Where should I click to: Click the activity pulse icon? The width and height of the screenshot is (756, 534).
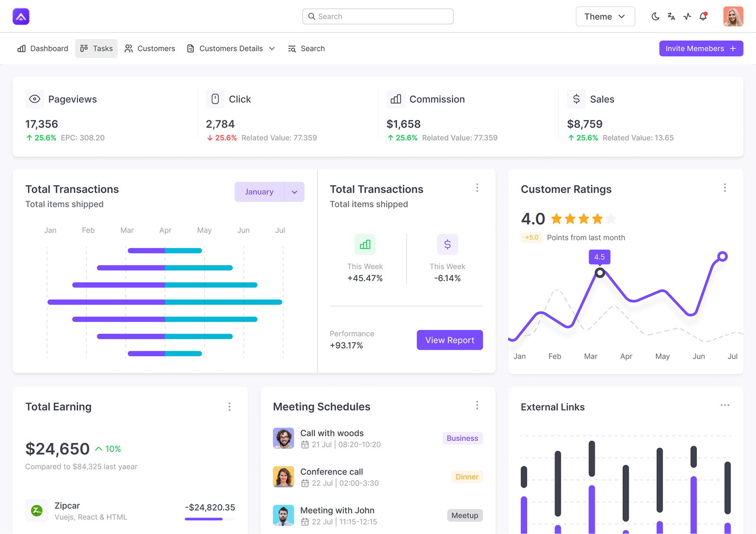click(687, 17)
